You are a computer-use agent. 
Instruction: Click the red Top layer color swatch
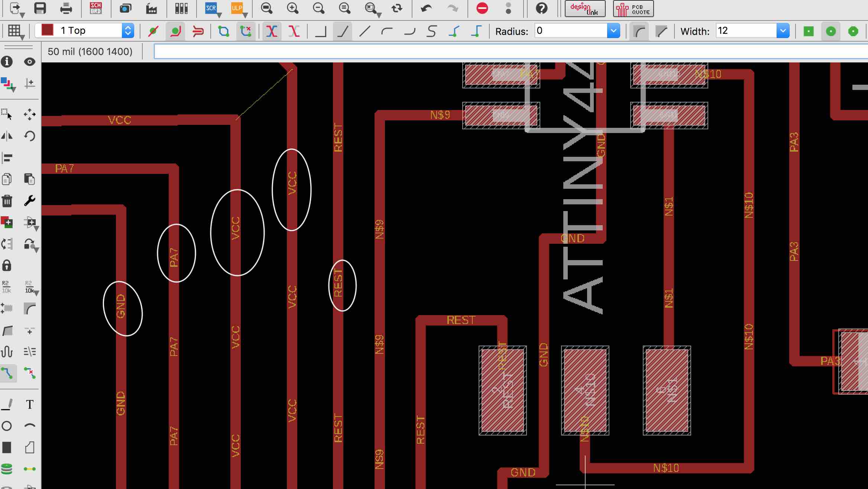(x=47, y=30)
